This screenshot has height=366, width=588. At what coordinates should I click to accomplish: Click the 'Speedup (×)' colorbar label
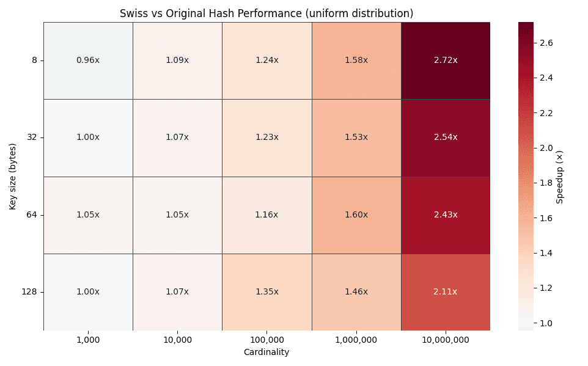click(x=560, y=177)
